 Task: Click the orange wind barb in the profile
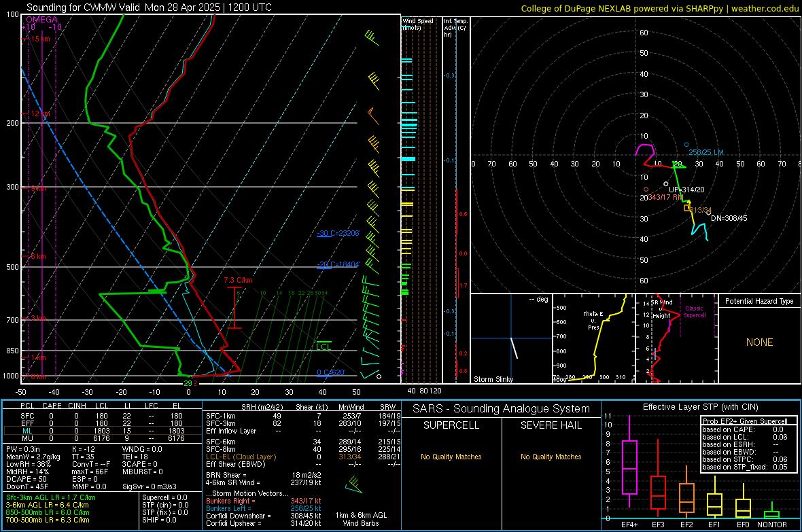click(373, 117)
